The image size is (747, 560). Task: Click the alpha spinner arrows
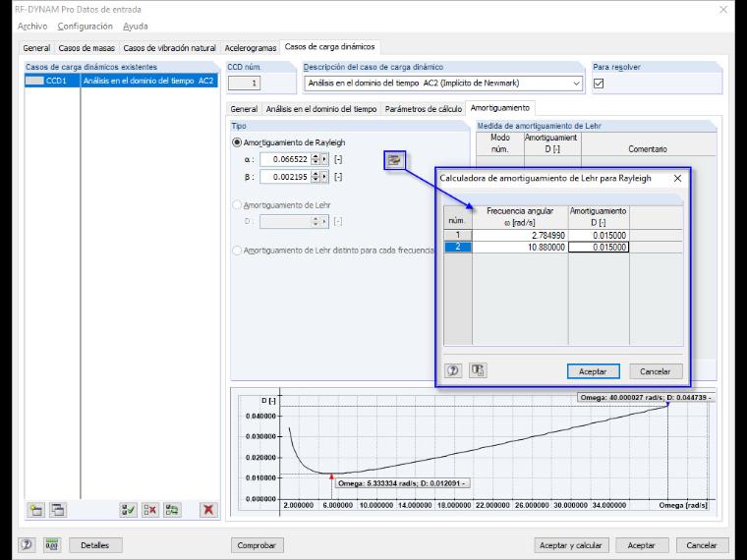point(316,159)
